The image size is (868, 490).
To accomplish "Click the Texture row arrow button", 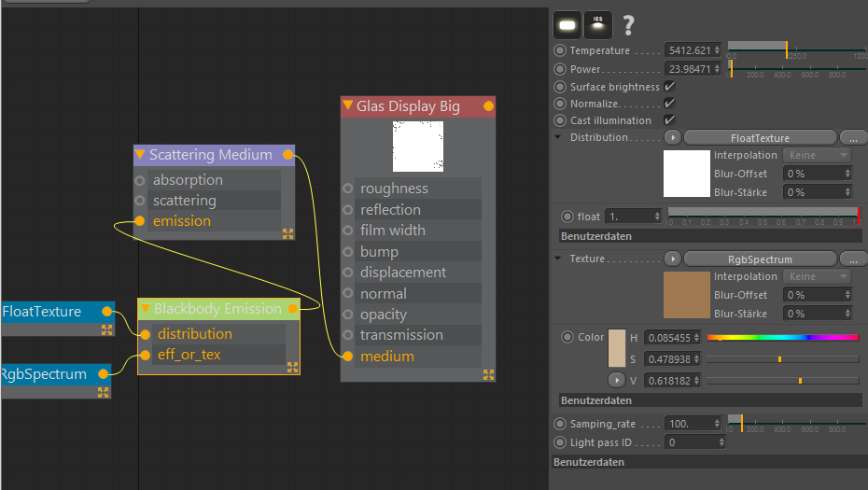I will click(673, 259).
